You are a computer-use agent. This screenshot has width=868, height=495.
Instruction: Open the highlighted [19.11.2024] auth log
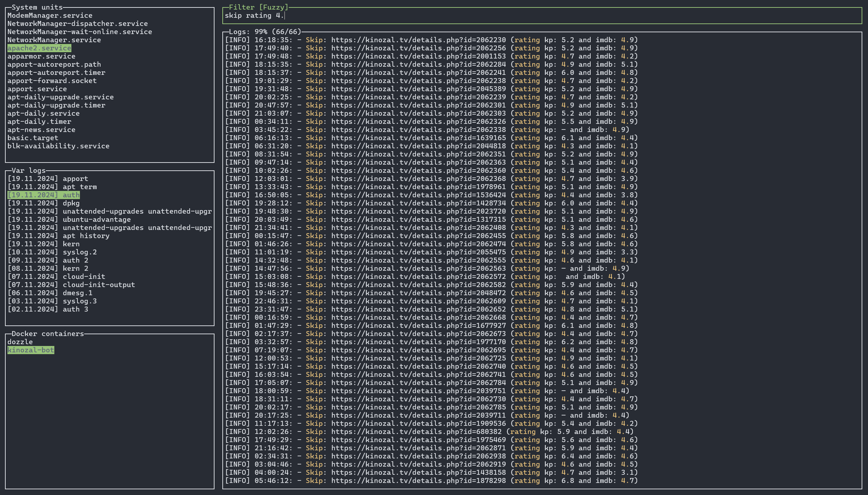tap(43, 195)
